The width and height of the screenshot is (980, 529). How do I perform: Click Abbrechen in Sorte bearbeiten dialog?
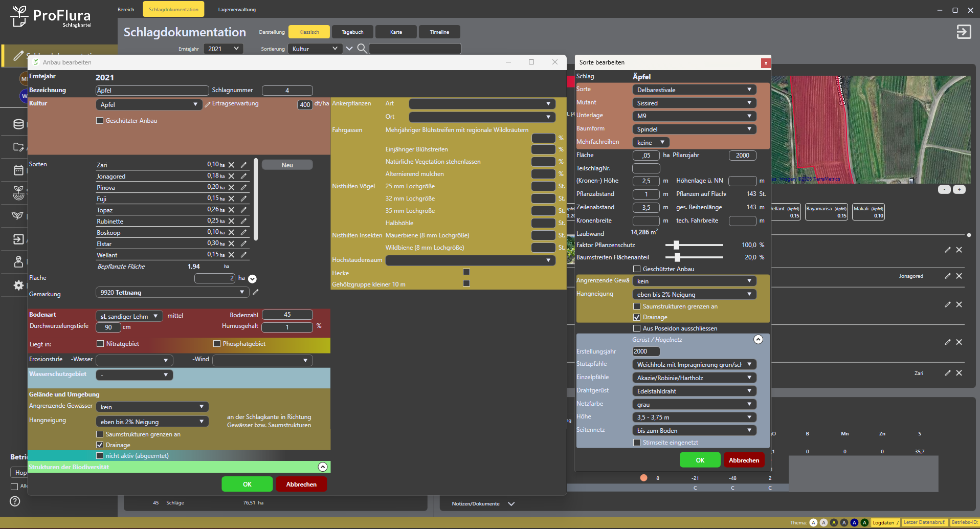(x=744, y=460)
